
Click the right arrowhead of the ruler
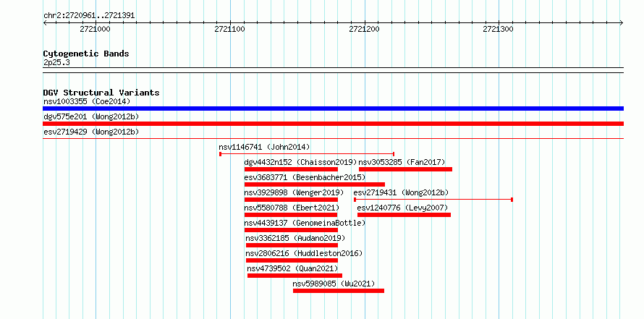(x=622, y=22)
